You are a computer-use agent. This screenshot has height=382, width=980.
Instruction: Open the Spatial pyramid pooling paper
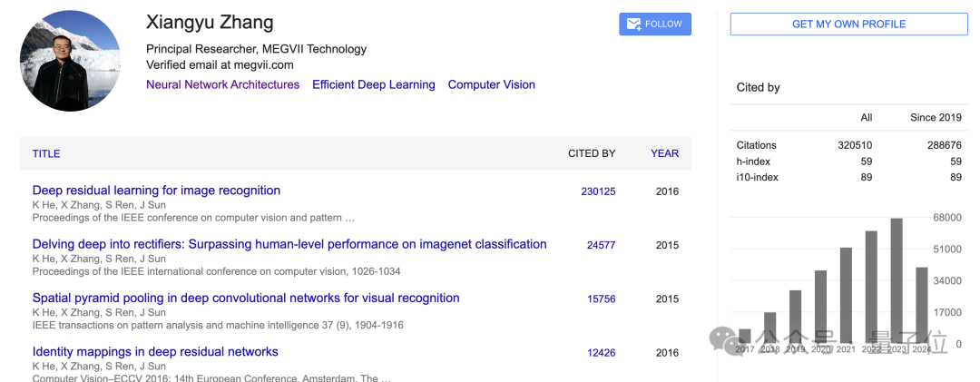(246, 298)
